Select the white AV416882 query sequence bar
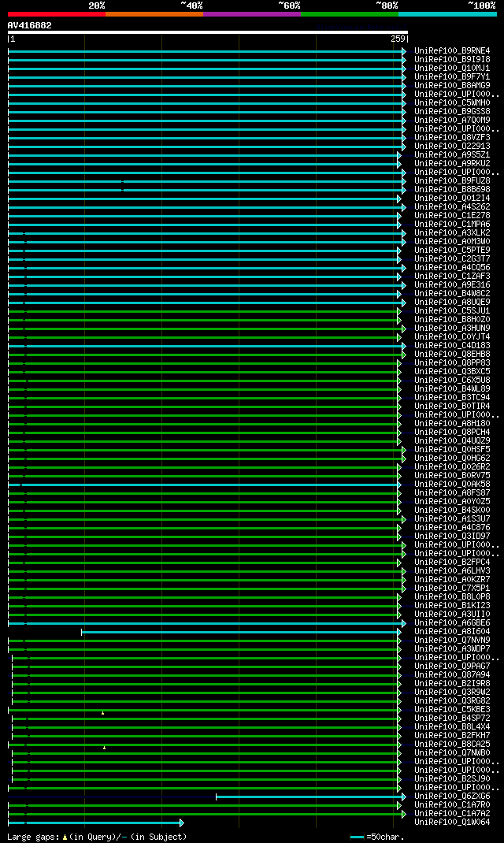Viewport: 504px width, 843px height. 207,32
